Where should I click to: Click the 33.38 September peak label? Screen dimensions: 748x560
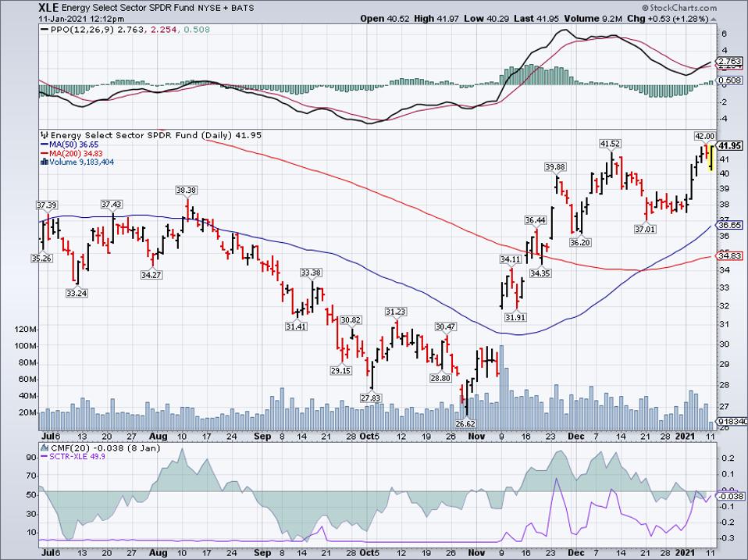coord(311,273)
